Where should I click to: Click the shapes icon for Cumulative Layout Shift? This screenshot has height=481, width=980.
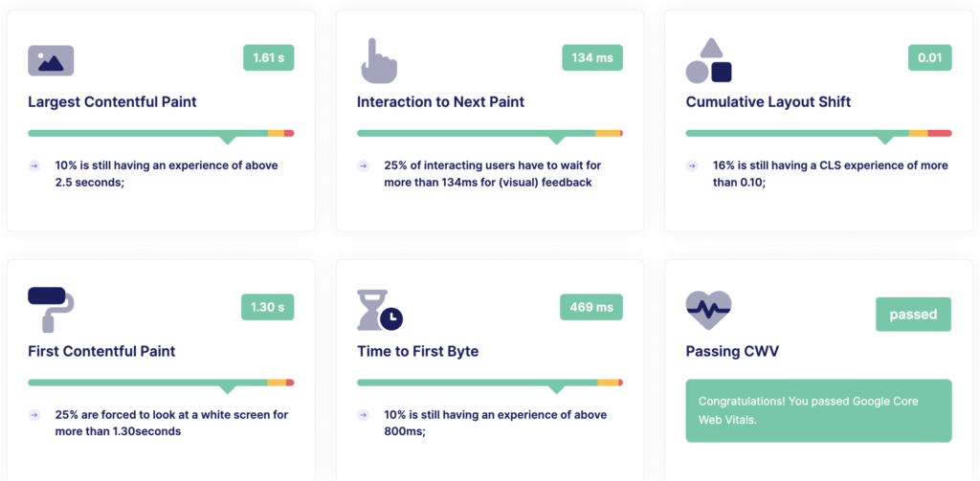pyautogui.click(x=709, y=60)
